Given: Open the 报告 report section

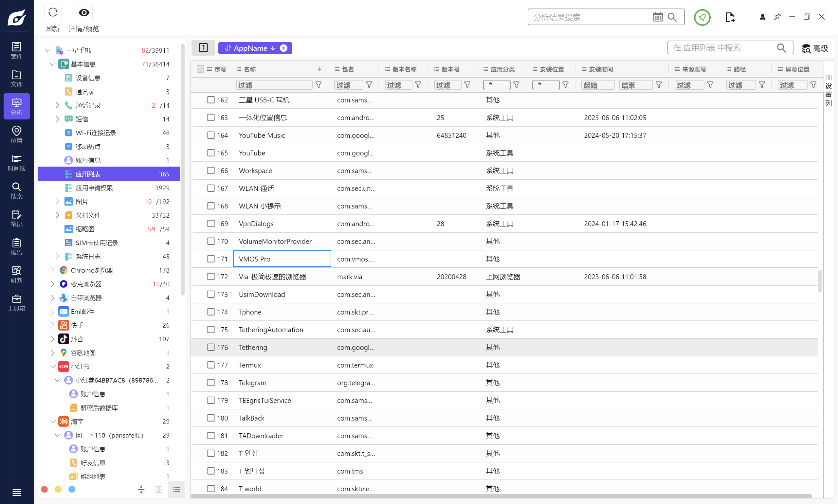Looking at the screenshot, I should click(x=16, y=247).
